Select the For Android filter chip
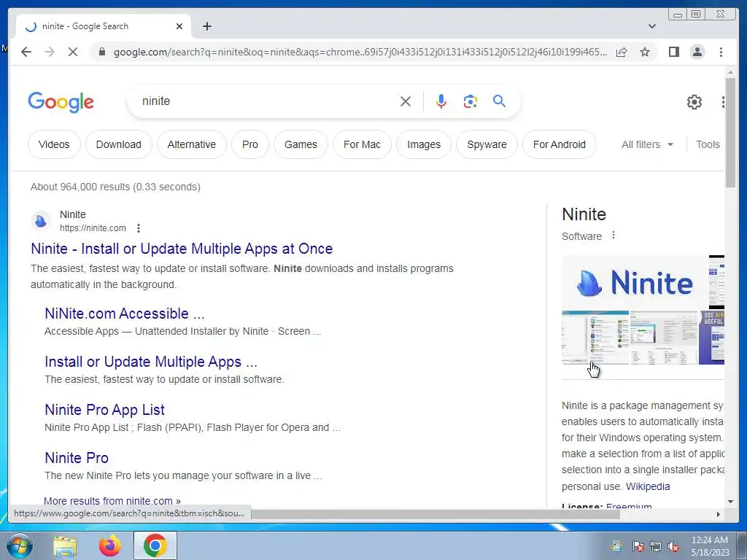This screenshot has width=747, height=560. (560, 144)
